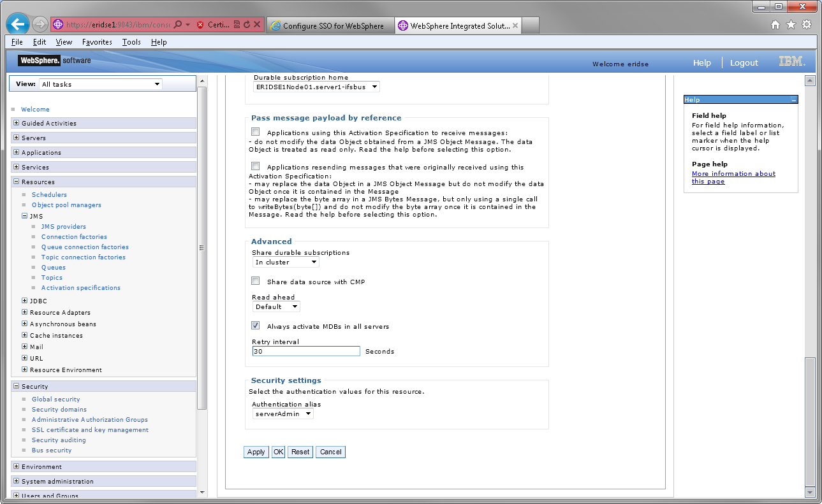822x504 pixels.
Task: Click the Apply button
Action: pyautogui.click(x=256, y=452)
